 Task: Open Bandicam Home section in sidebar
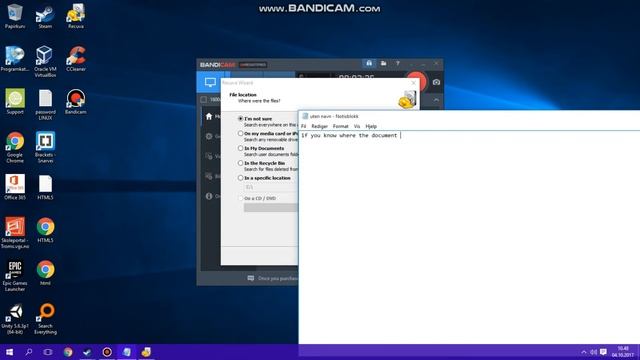[x=209, y=117]
